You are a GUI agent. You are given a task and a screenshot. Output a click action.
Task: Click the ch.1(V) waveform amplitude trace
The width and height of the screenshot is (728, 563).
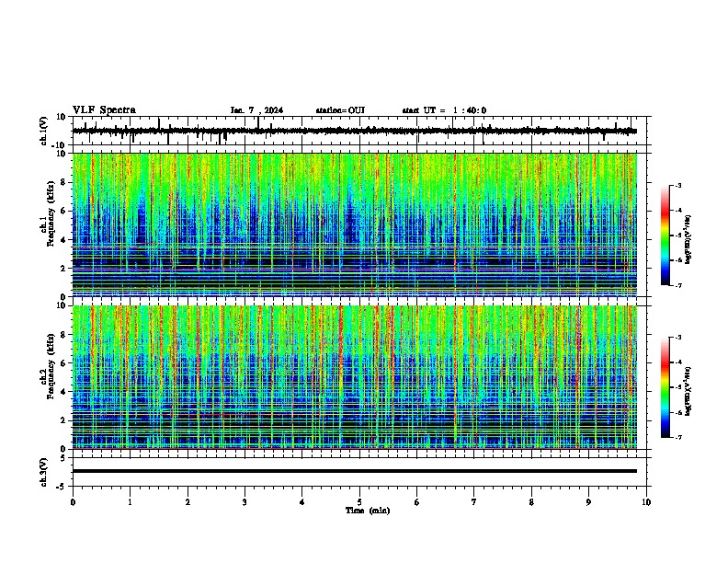coord(355,131)
